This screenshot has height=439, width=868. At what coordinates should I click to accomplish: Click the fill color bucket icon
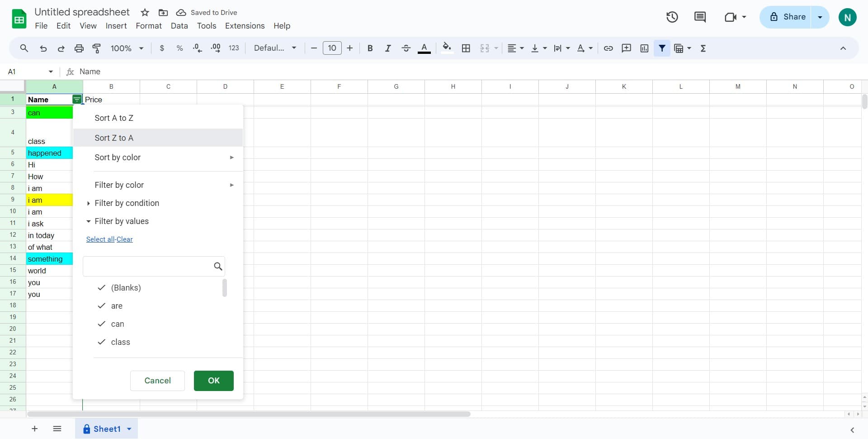447,48
